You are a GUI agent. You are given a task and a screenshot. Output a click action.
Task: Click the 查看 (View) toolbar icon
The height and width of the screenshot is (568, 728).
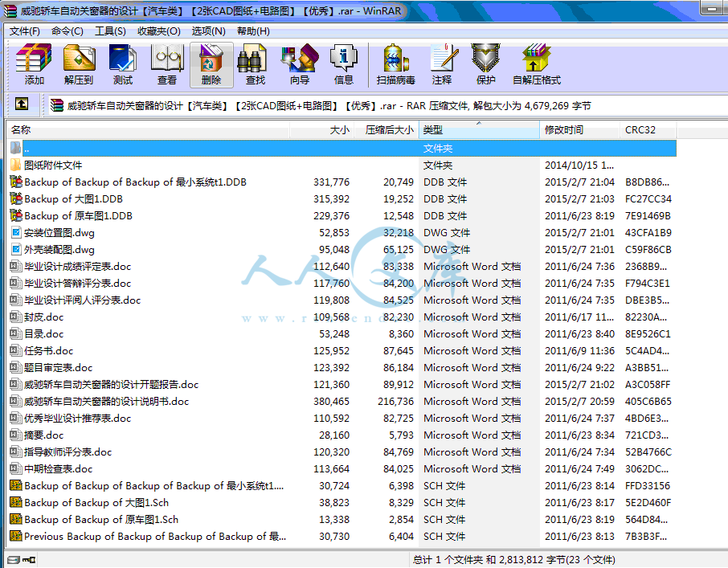pos(167,64)
